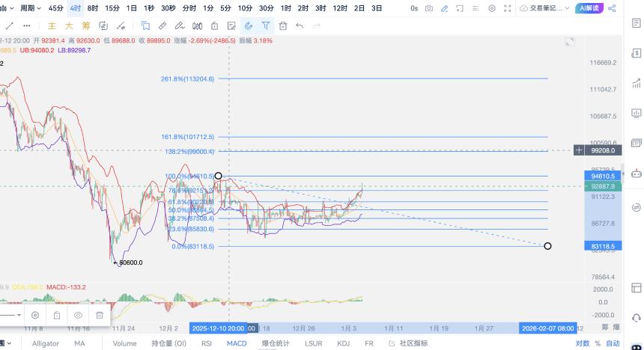
Task: Select the freehand pen drawing tool
Action: point(180,26)
